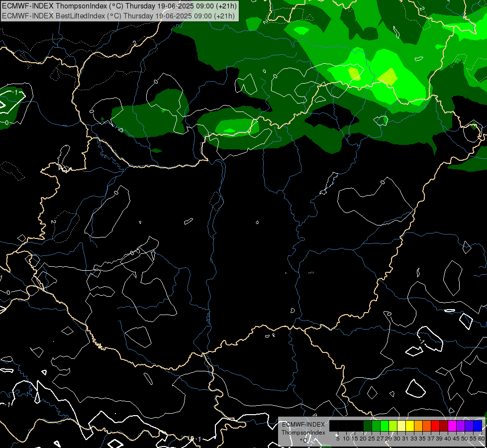Click legend scale value 15

pos(355,439)
